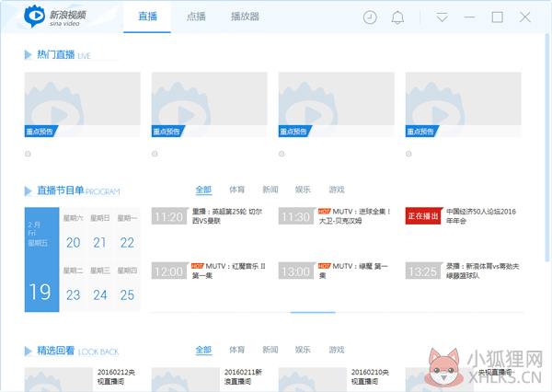
Task: Open program MUTV：进球全集！大卫-贝克汉姆
Action: click(x=354, y=216)
